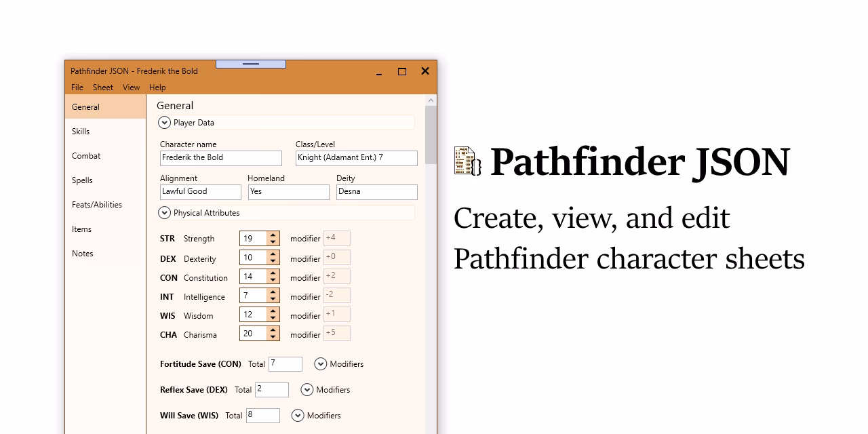This screenshot has height=434, width=868.
Task: Open the Sheet menu
Action: (x=103, y=87)
